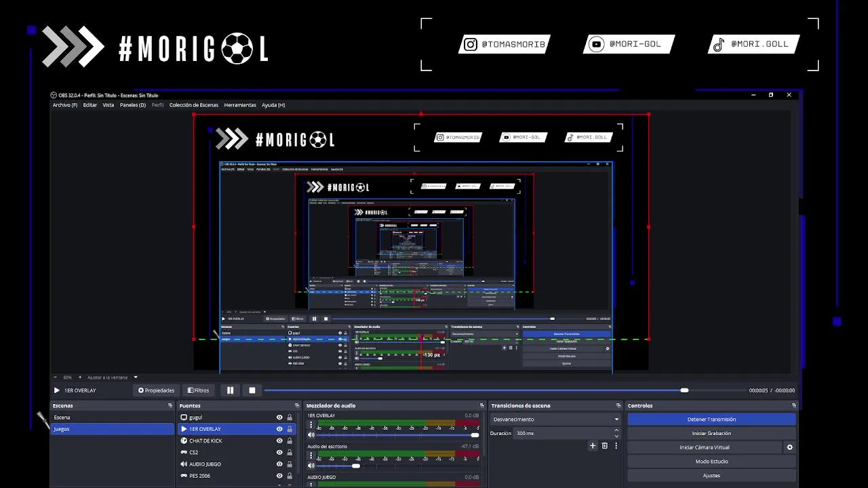Add a new scene transition
The width and height of the screenshot is (868, 488).
point(593,445)
